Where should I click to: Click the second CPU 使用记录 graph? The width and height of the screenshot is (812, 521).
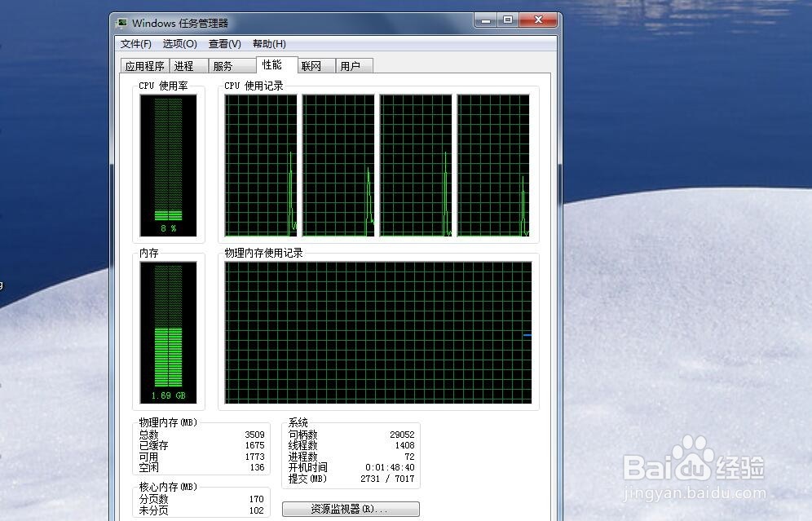point(338,166)
